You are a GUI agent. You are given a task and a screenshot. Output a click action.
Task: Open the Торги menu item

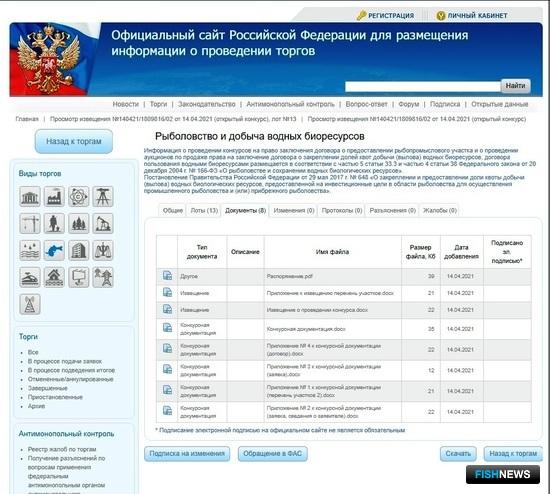[x=159, y=104]
